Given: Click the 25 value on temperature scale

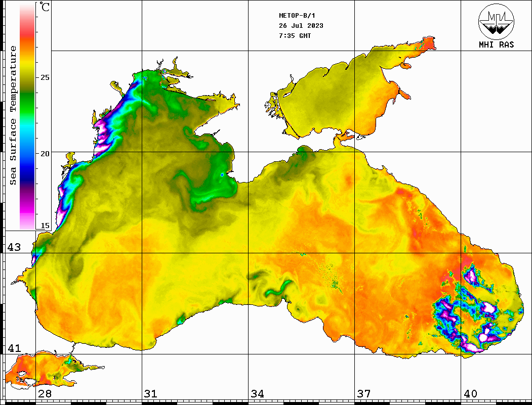Looking at the screenshot, I should (x=45, y=77).
